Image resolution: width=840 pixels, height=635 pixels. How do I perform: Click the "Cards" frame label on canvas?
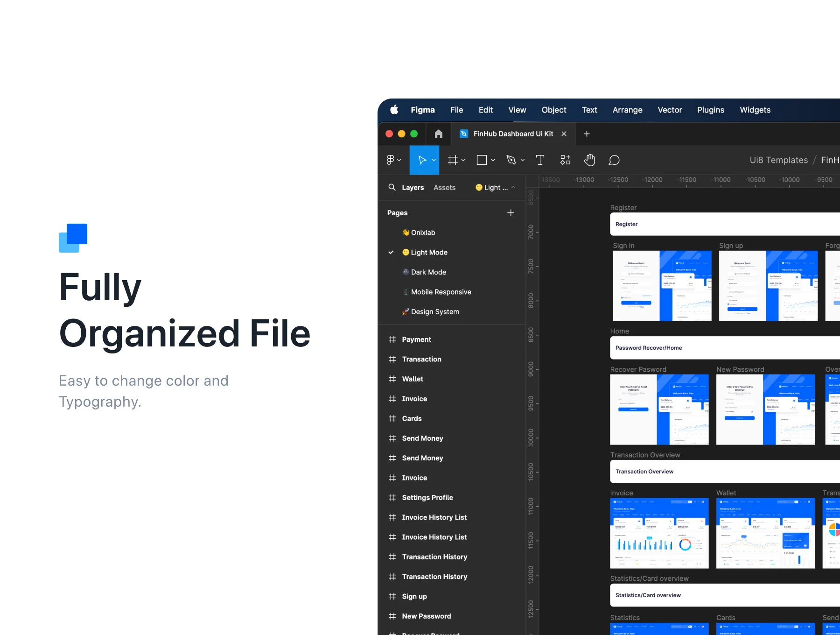click(726, 618)
